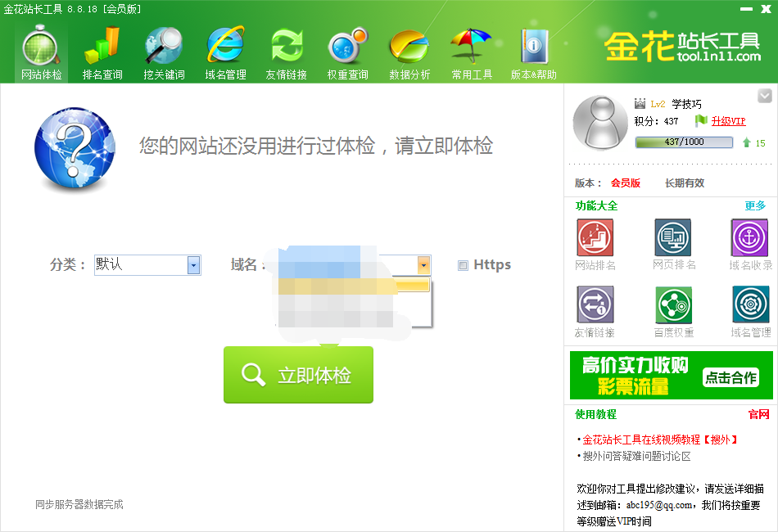Image resolution: width=778 pixels, height=532 pixels.
Task: Click the green up arrow beside 15
Action: [747, 142]
